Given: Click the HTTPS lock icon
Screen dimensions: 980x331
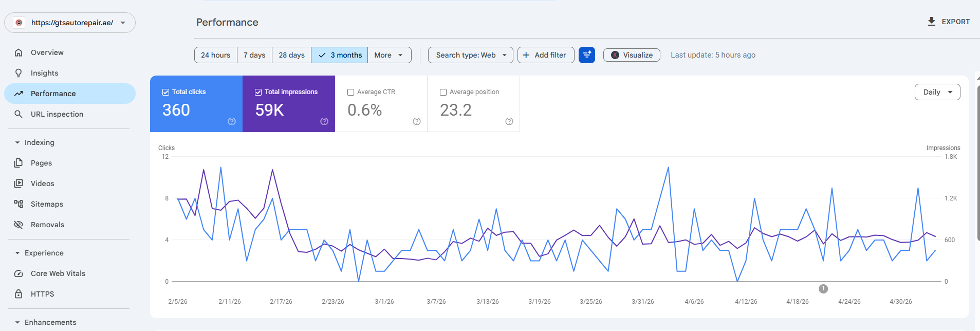Looking at the screenshot, I should 19,294.
